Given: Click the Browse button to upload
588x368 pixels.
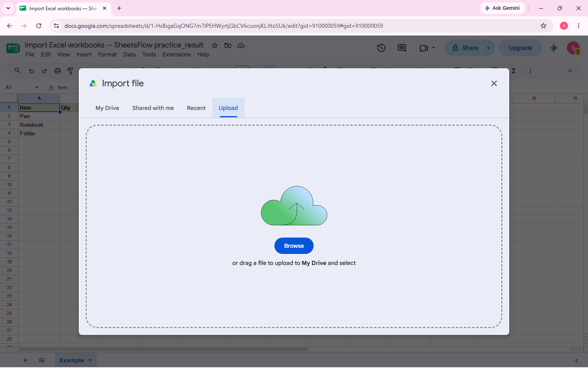Looking at the screenshot, I should 294,246.
